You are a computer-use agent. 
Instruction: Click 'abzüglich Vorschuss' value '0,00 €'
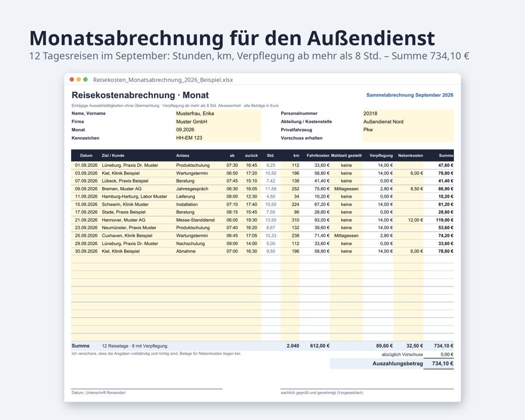(x=447, y=354)
